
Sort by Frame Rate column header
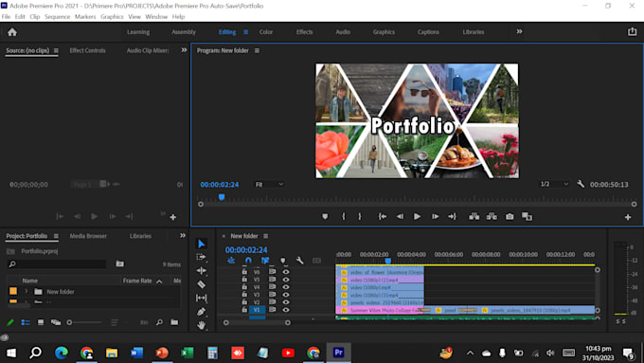point(137,281)
